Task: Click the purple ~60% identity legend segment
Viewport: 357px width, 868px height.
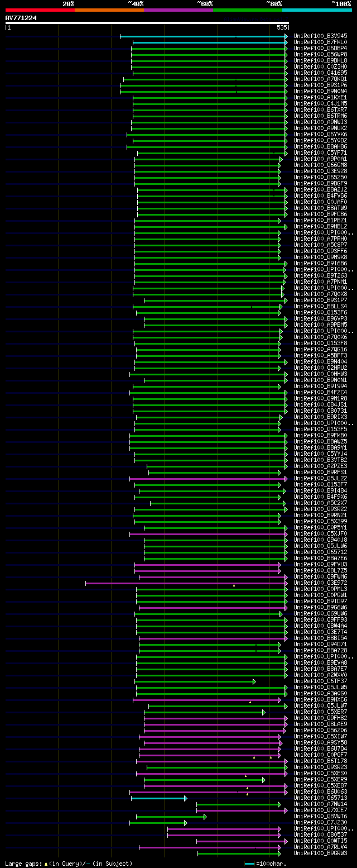Action: click(x=178, y=10)
